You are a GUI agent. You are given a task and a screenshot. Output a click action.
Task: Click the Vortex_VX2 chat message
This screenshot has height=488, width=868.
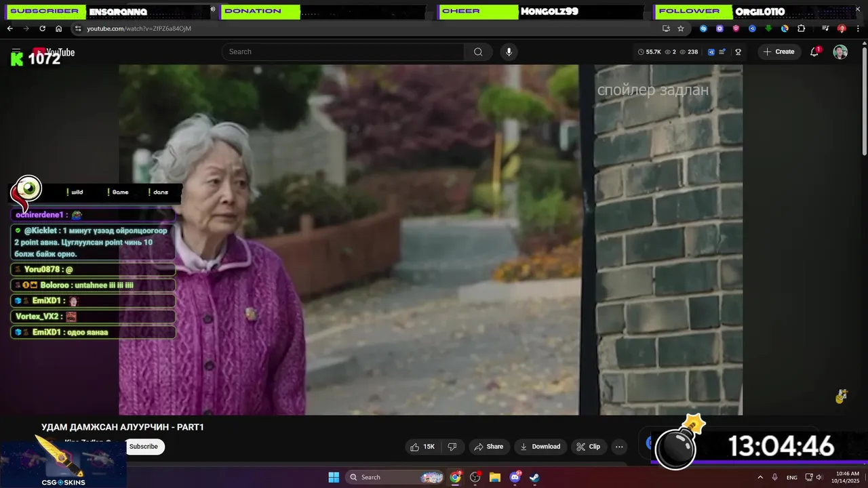point(94,317)
